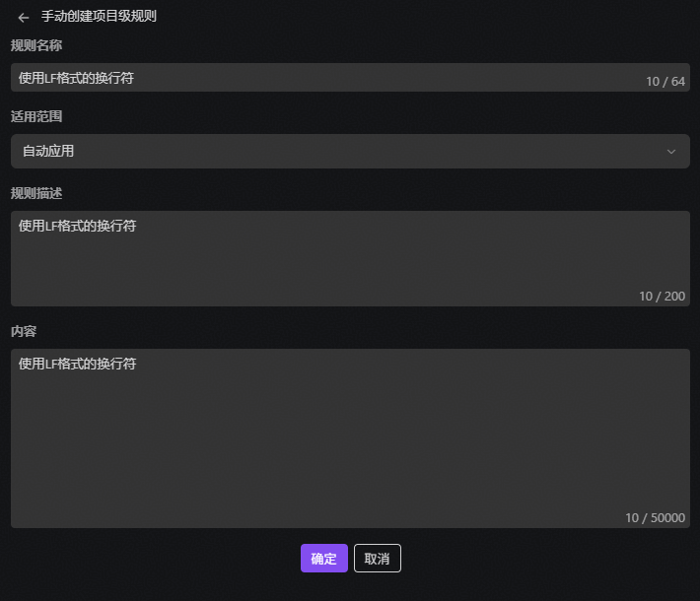This screenshot has height=601, width=700.
Task: Focus the 规则名称 input field
Action: coord(350,77)
